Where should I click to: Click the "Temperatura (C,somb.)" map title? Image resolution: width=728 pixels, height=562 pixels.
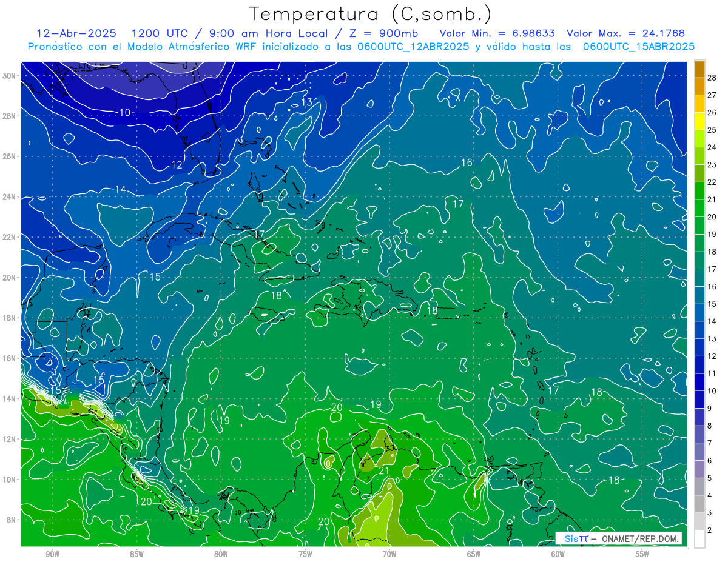pos(371,14)
